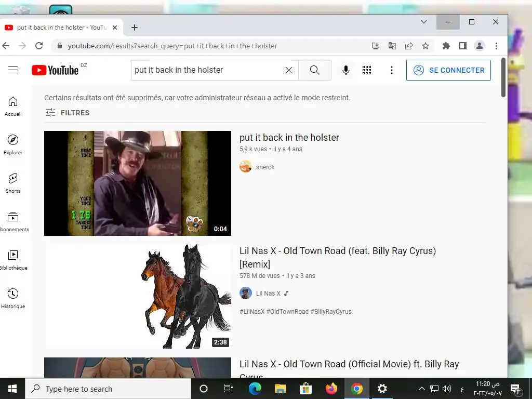Viewport: 532px width, 399px height.
Task: Expand the FILTRES options
Action: click(x=68, y=113)
